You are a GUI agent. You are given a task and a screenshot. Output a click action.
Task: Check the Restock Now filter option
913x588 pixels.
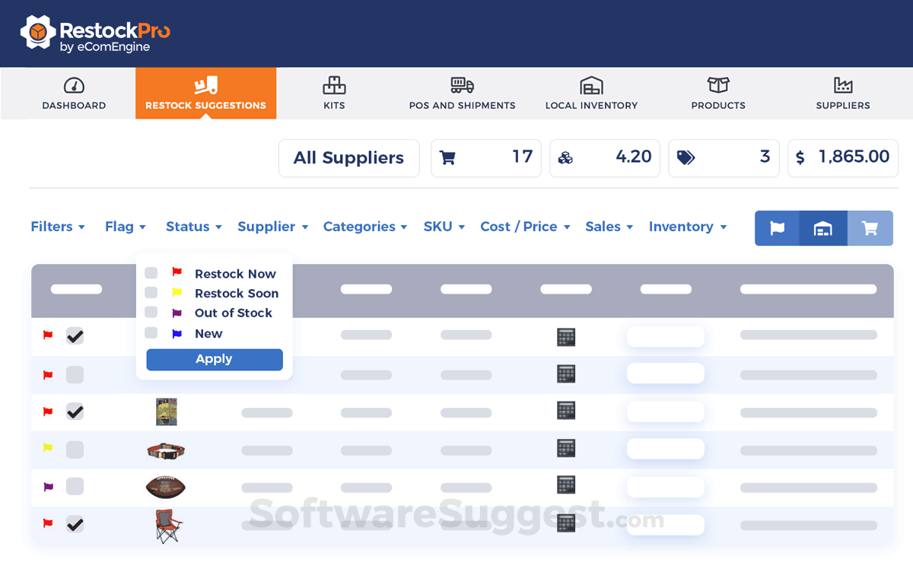151,272
